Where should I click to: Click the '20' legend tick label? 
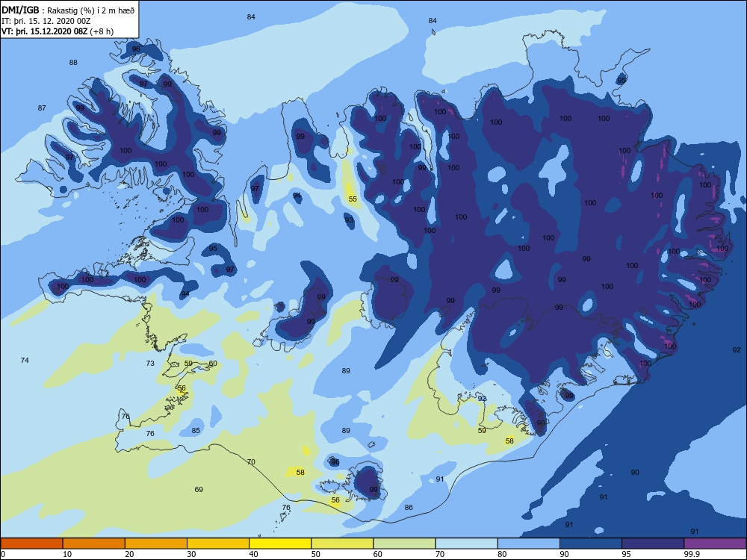click(129, 554)
